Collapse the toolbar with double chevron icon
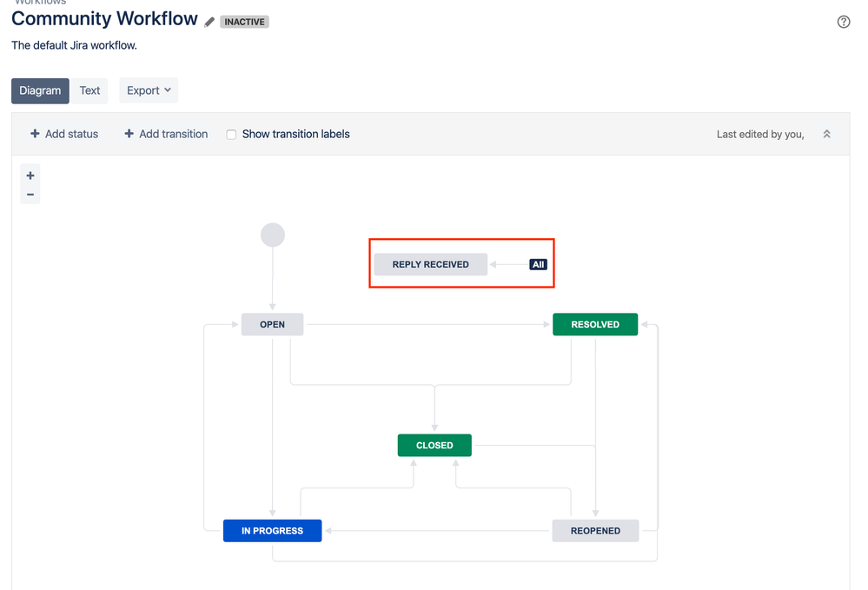Viewport: 868px width, 590px height. [x=826, y=134]
